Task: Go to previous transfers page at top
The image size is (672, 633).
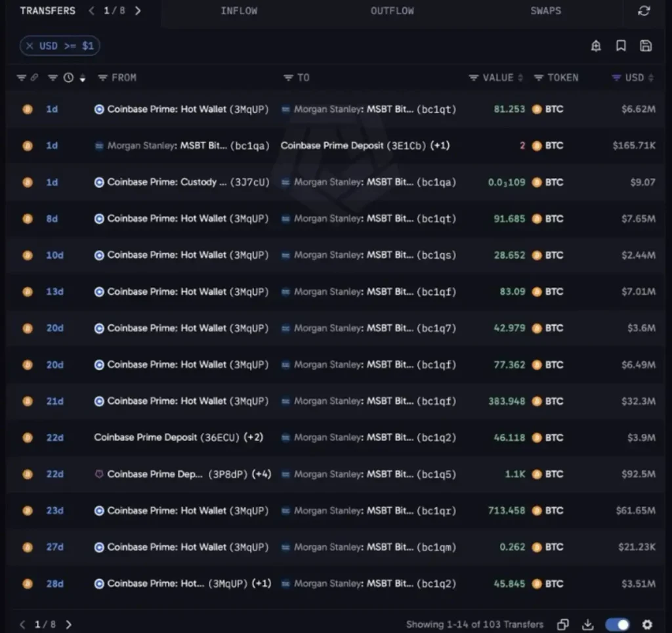Action: [x=91, y=11]
